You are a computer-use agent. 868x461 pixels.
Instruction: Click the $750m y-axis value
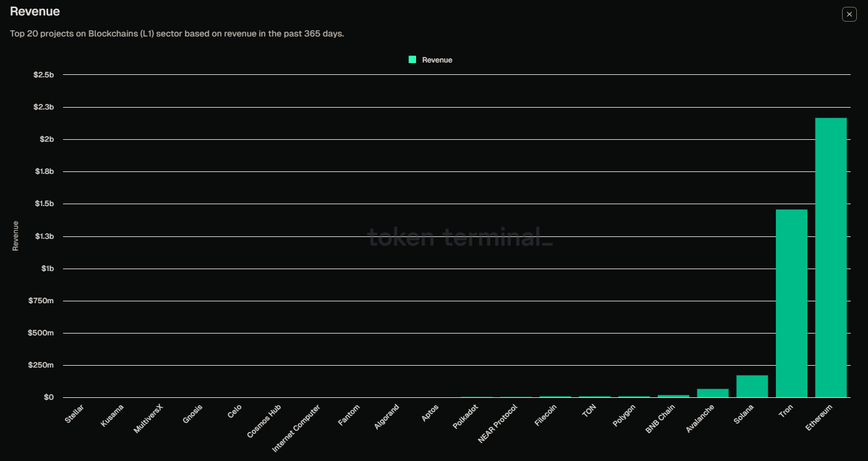click(x=42, y=301)
